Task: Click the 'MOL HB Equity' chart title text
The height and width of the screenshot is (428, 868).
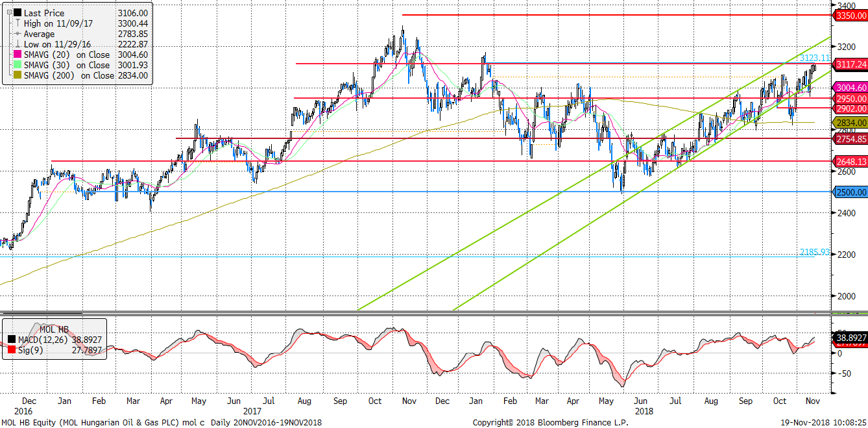Action: tap(27, 423)
